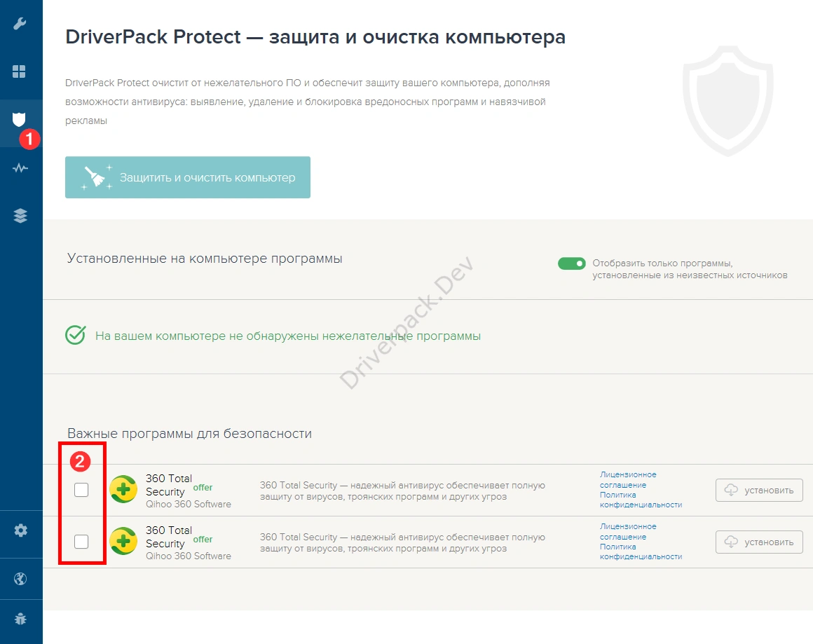Open the apps grid section in sidebar
813x644 pixels.
[x=19, y=71]
